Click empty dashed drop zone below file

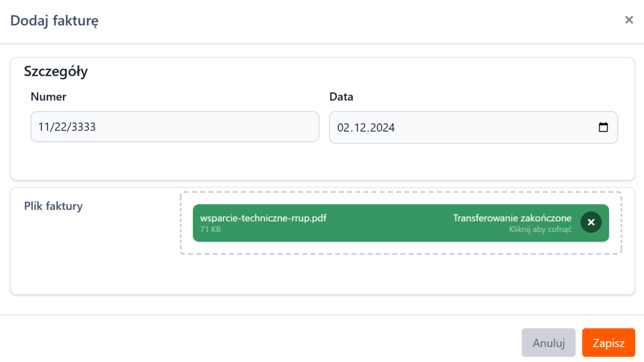(401, 248)
